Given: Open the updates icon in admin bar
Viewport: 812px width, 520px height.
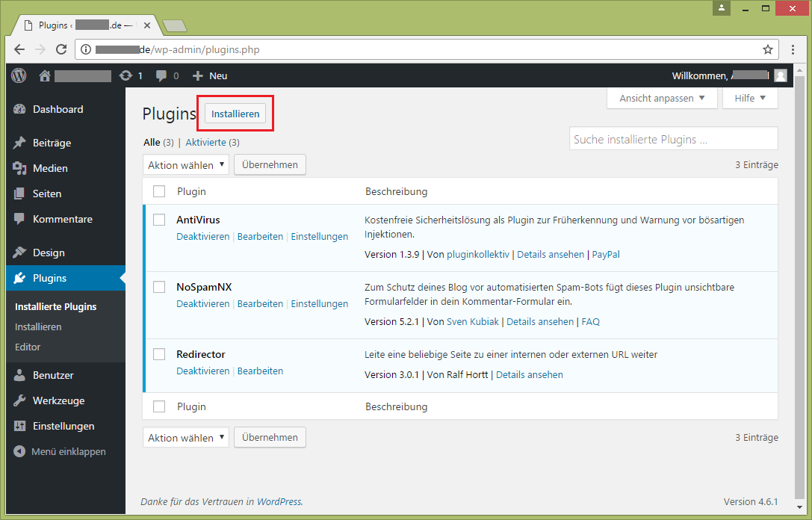Looking at the screenshot, I should [x=126, y=75].
